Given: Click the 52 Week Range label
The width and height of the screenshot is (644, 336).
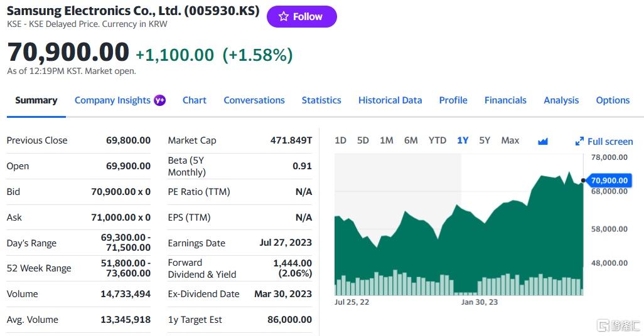Looking at the screenshot, I should click(x=39, y=268).
